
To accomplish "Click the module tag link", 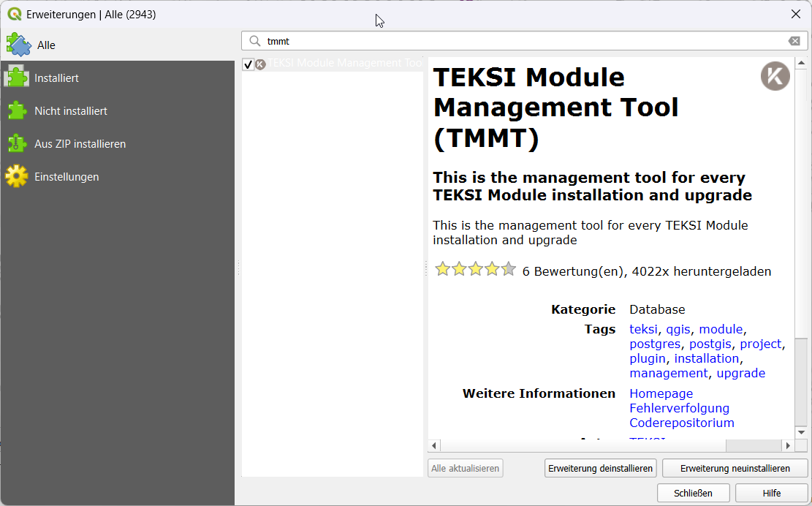I will tap(721, 329).
